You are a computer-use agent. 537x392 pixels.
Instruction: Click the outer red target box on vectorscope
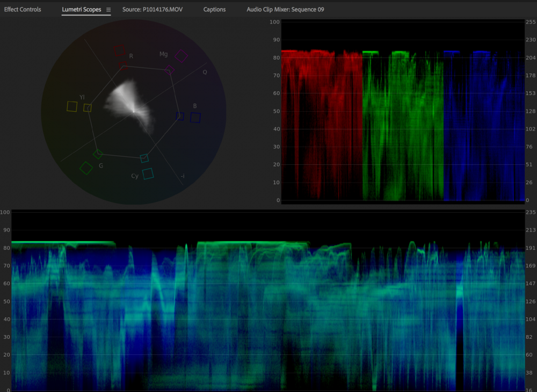[119, 50]
